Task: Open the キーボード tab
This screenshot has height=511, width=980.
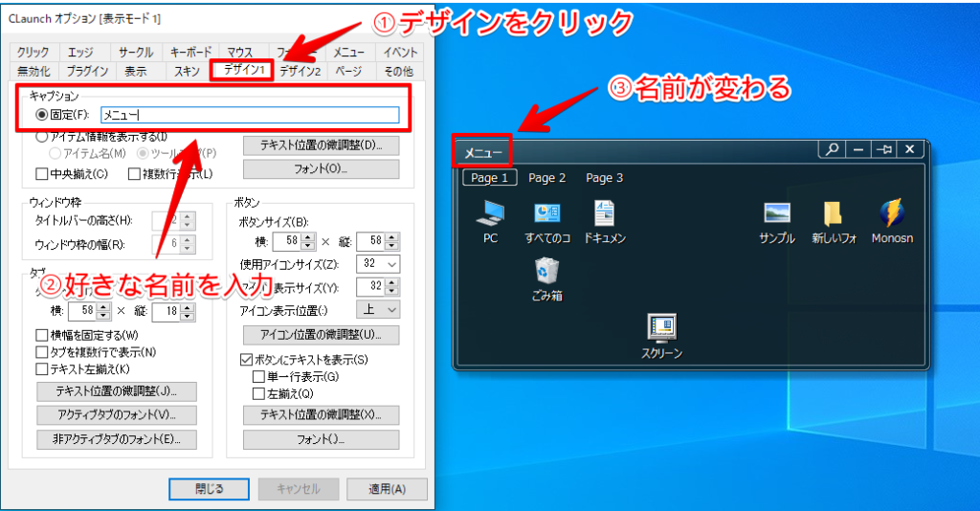Action: (x=190, y=52)
